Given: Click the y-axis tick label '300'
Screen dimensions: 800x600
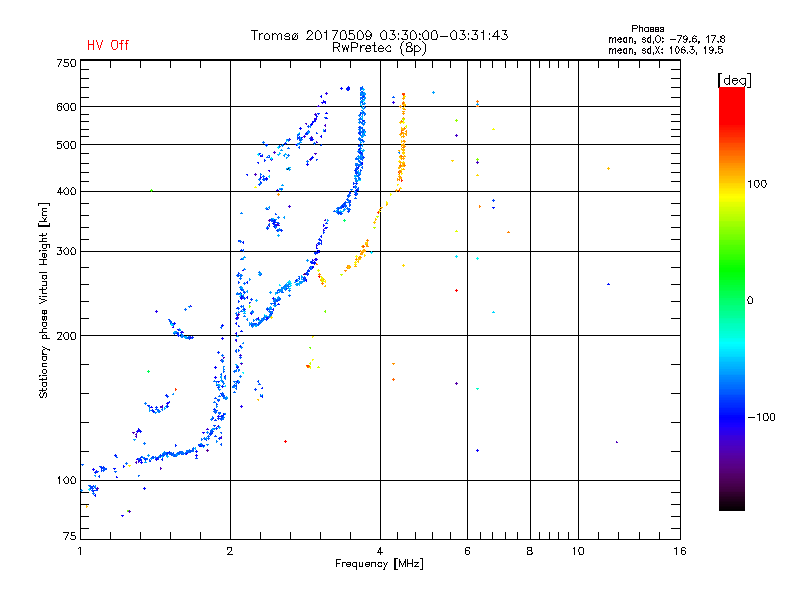Looking at the screenshot, I should 66,251.
